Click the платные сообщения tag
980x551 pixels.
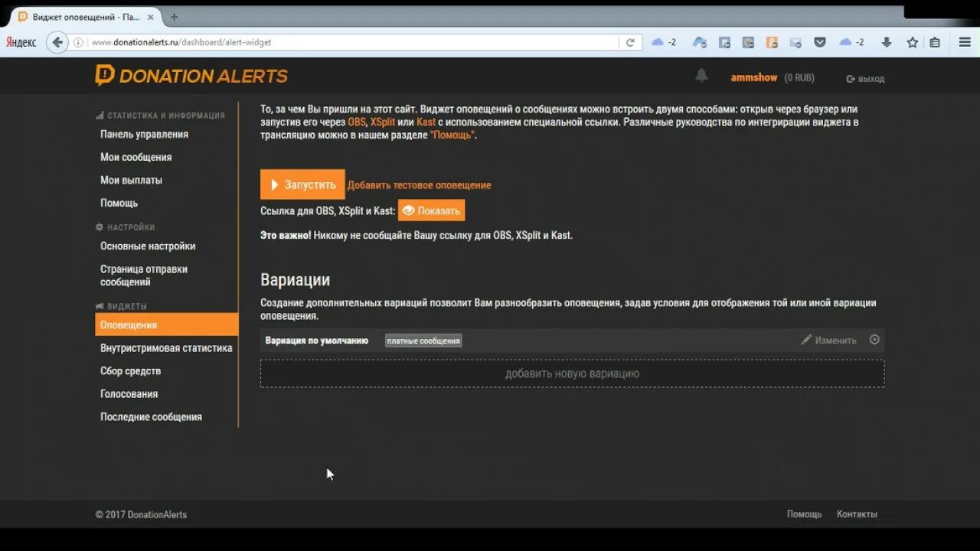click(423, 341)
